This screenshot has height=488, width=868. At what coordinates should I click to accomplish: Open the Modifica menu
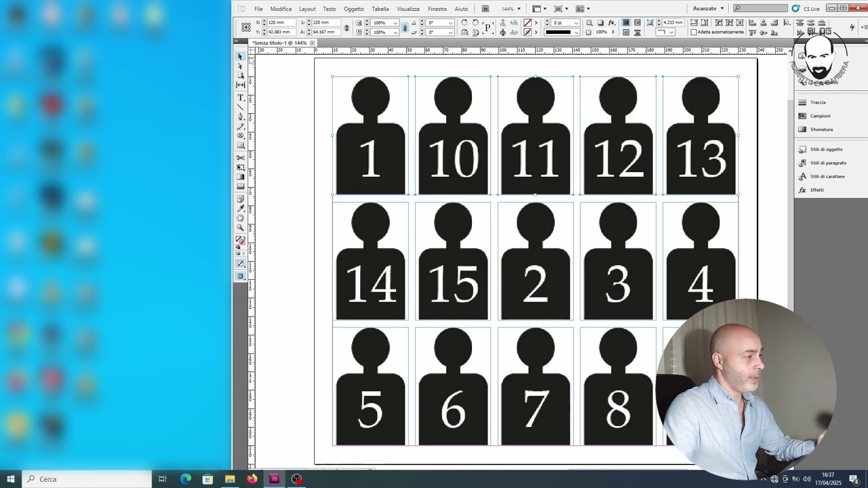coord(281,9)
